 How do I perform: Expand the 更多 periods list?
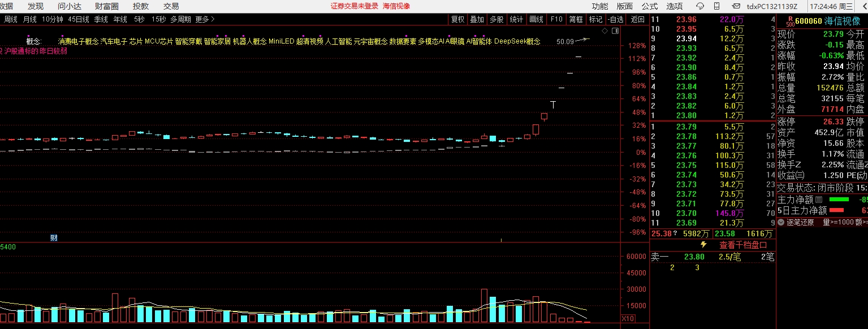[205, 19]
